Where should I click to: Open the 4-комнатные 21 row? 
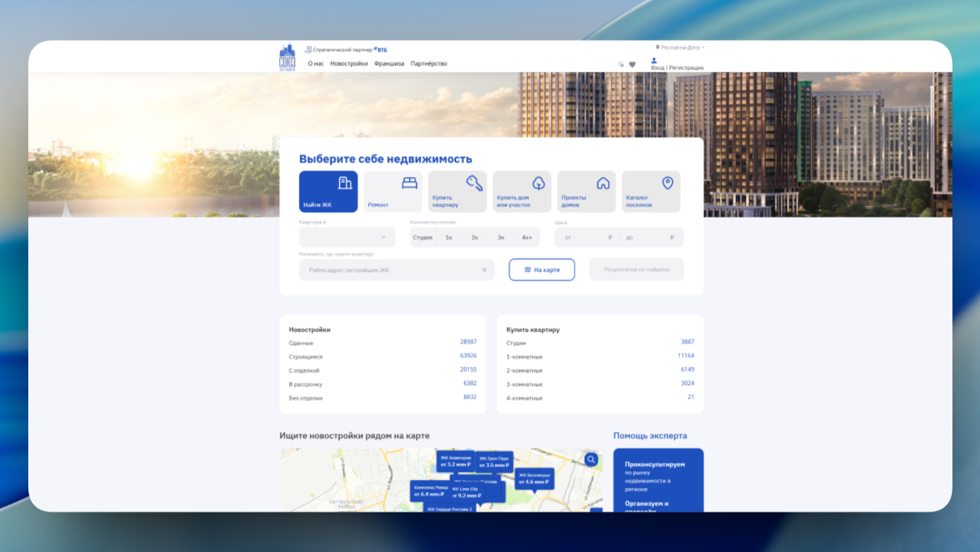coord(600,398)
